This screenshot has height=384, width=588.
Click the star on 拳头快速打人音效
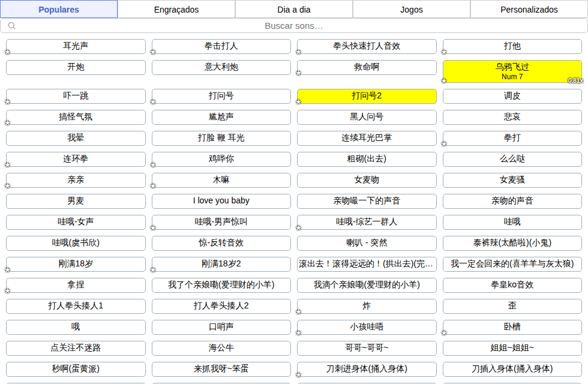[x=299, y=52]
